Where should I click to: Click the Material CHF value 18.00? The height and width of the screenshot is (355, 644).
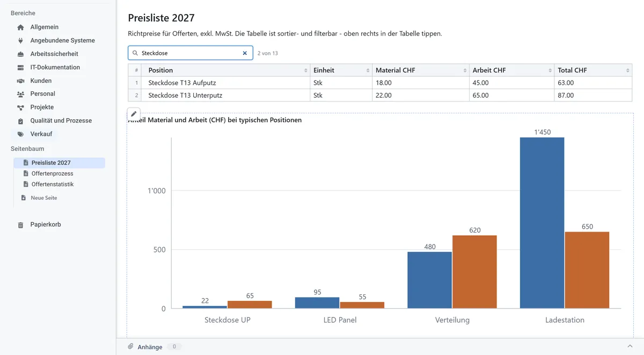pos(384,83)
